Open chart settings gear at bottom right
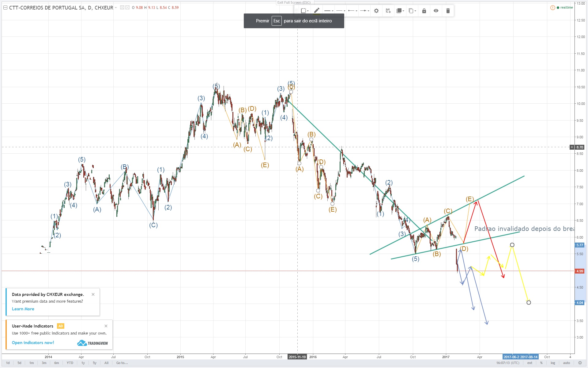 click(x=580, y=363)
